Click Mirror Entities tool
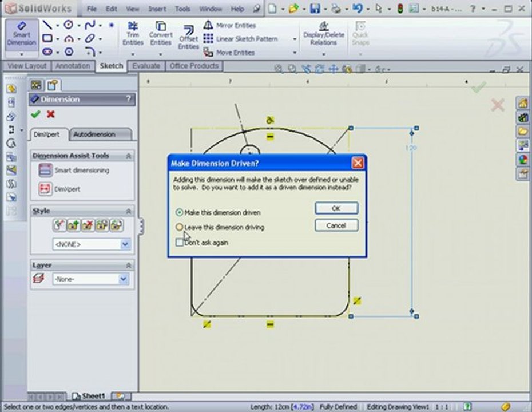The width and height of the screenshot is (532, 412). 229,25
